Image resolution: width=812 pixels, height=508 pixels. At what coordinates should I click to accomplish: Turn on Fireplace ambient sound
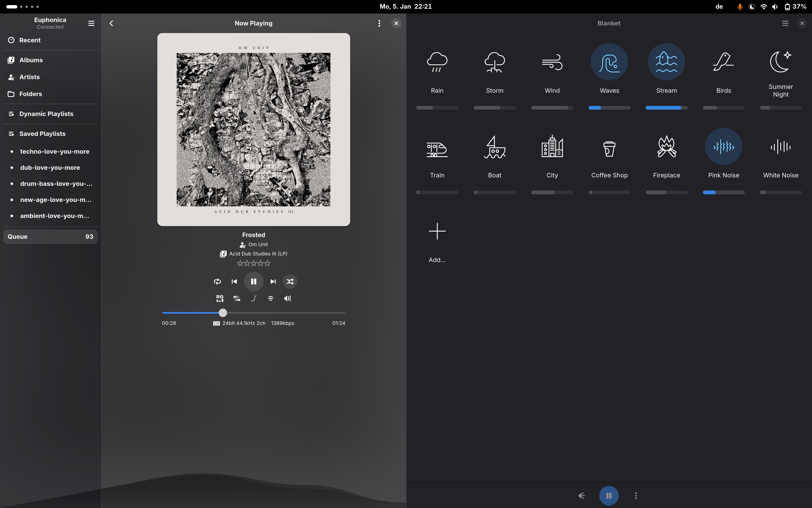666,147
